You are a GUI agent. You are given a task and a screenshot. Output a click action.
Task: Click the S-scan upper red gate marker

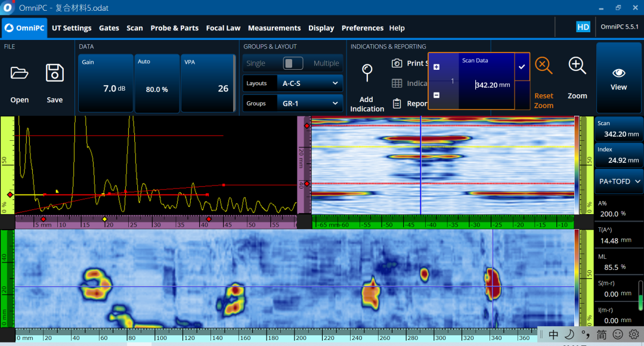pyautogui.click(x=307, y=126)
